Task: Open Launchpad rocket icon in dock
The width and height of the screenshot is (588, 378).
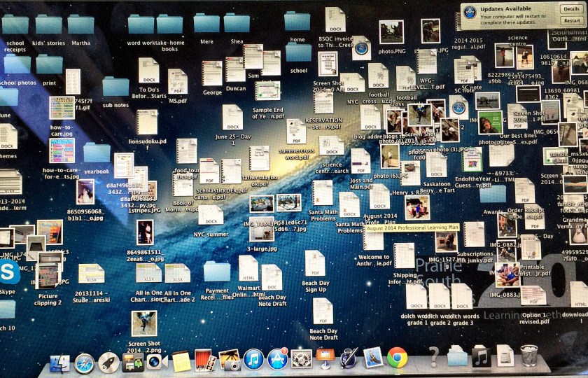Action: (x=108, y=362)
